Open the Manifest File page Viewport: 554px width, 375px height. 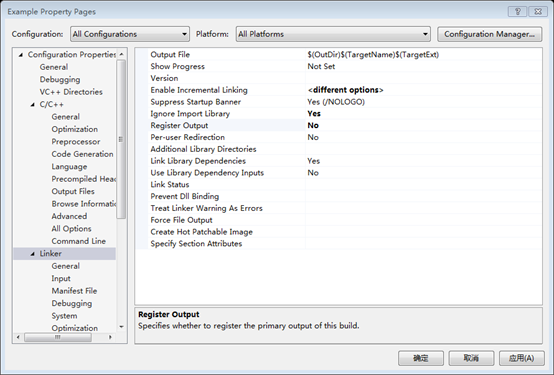point(74,291)
